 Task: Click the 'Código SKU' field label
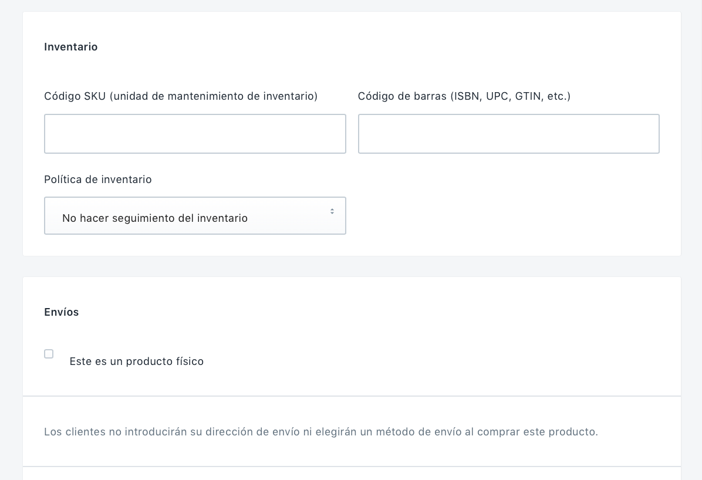[75, 96]
